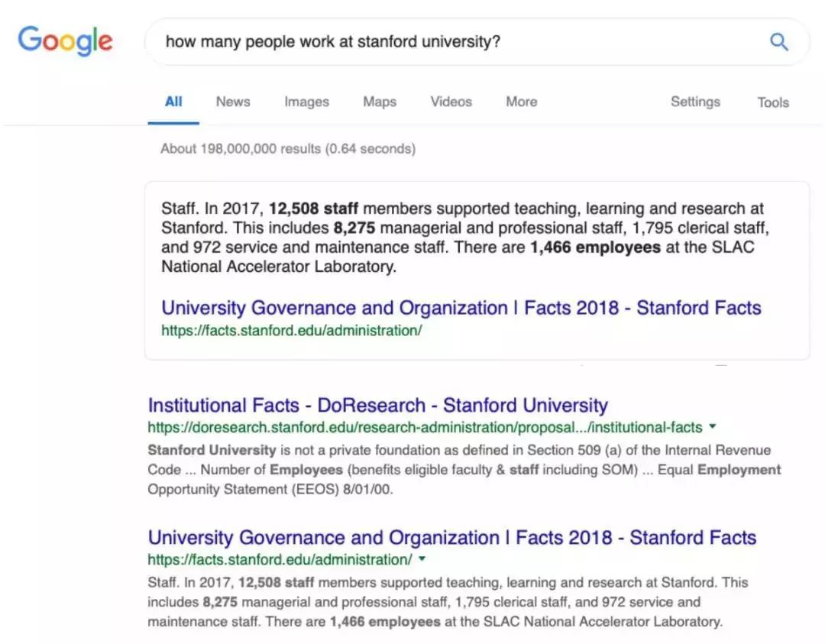Select the All tab
825x644 pixels.
[x=173, y=102]
